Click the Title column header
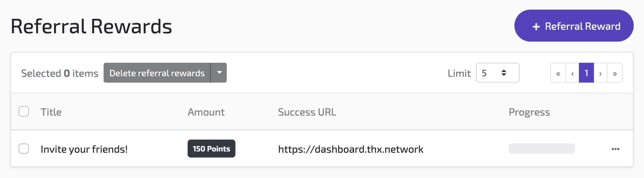This screenshot has width=644, height=178. [x=51, y=112]
